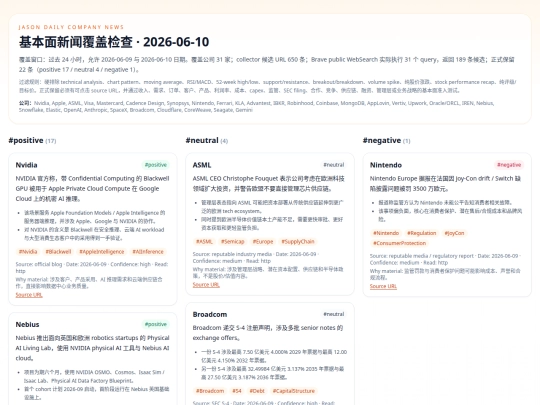Viewport: 540px width, 405px height.
Task: Click the #positive badge on Nvidia card
Action: tap(156, 165)
